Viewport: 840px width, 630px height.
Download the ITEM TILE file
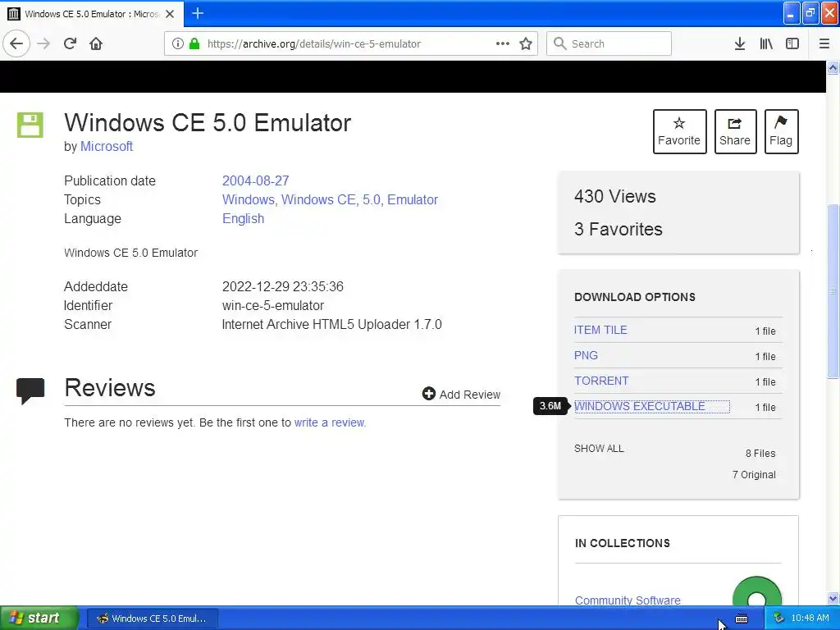point(600,330)
